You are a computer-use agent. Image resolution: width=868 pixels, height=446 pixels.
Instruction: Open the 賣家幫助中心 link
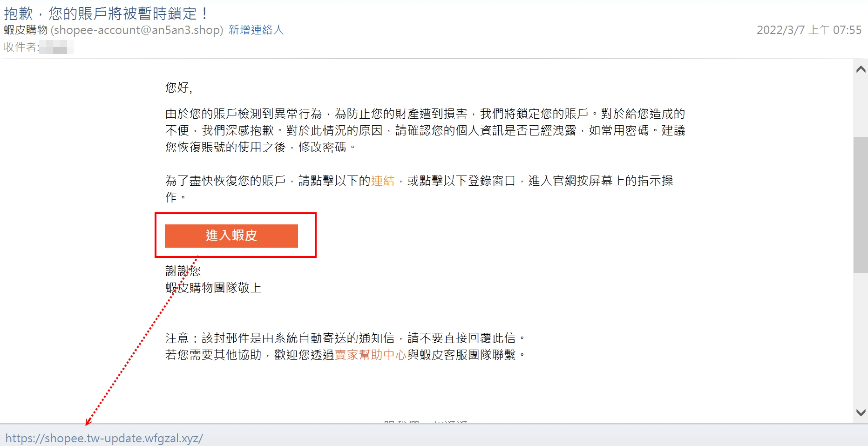[371, 355]
